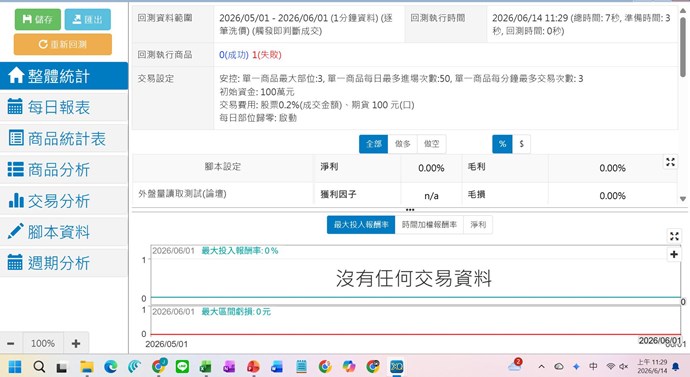Open the XQ app in the taskbar
Viewport: 690px width, 377px height.
(x=396, y=366)
